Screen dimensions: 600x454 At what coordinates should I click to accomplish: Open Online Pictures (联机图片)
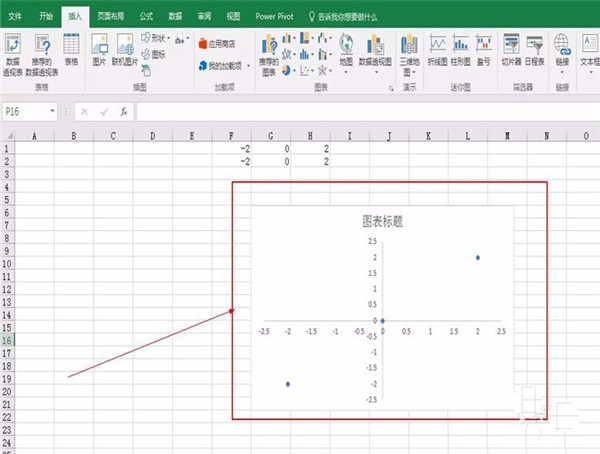click(x=125, y=50)
